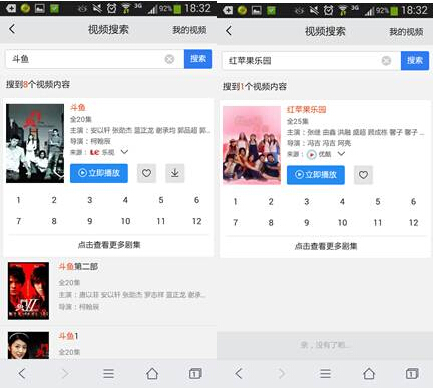Open tabs switcher on left screen
433x388 pixels.
195,374
